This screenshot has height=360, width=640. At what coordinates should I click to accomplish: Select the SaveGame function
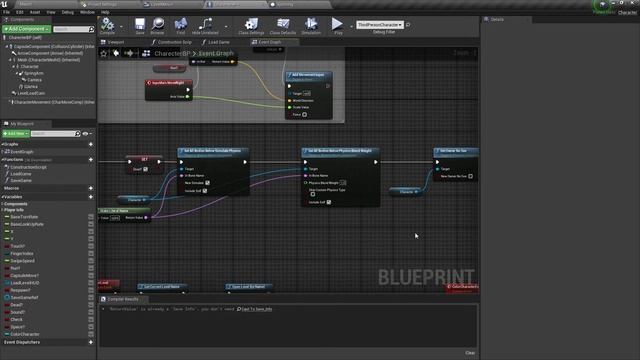coord(21,180)
